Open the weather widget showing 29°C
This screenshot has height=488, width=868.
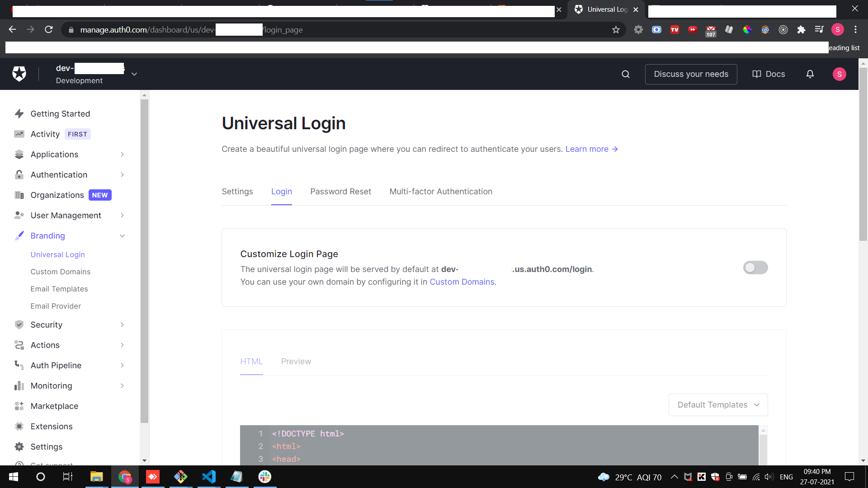pyautogui.click(x=629, y=477)
